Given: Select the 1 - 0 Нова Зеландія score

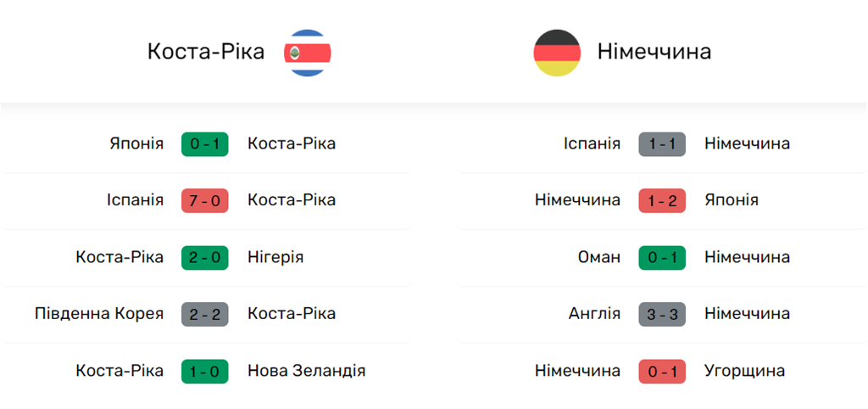Looking at the screenshot, I should (205, 371).
